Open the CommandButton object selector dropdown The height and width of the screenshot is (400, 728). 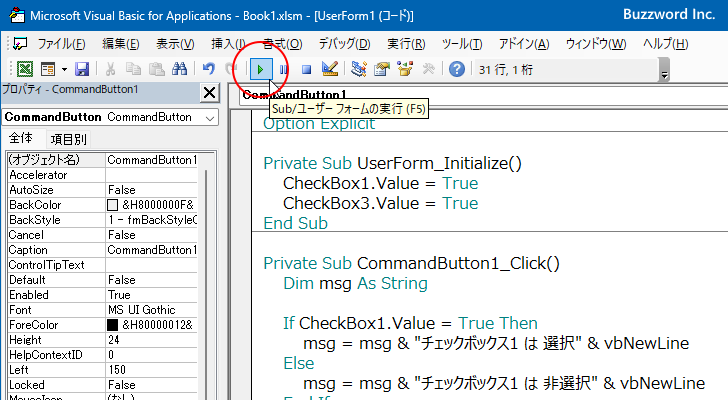(210, 118)
